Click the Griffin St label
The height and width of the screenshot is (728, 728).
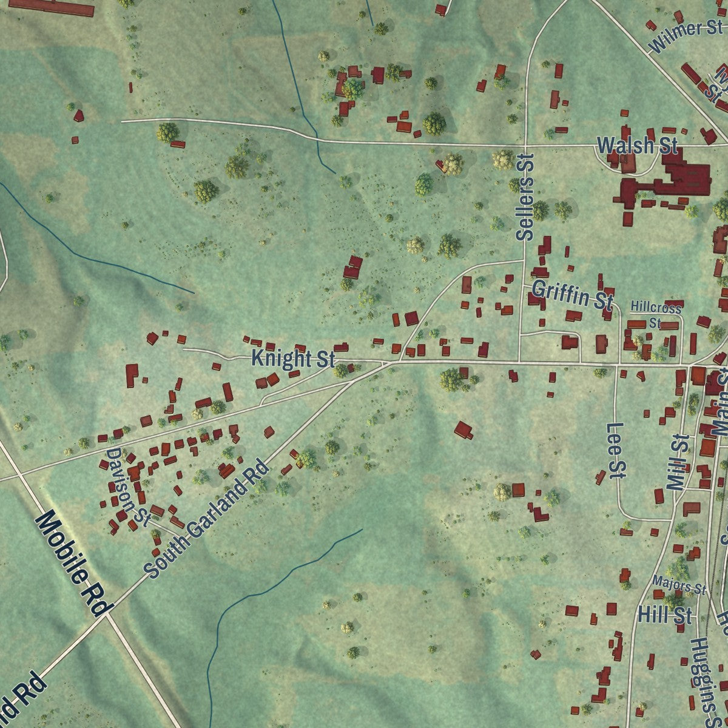[x=571, y=295]
